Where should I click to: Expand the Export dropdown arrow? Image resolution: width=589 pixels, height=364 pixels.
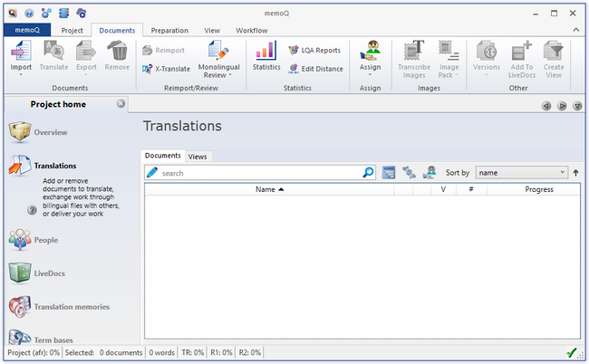(x=86, y=74)
